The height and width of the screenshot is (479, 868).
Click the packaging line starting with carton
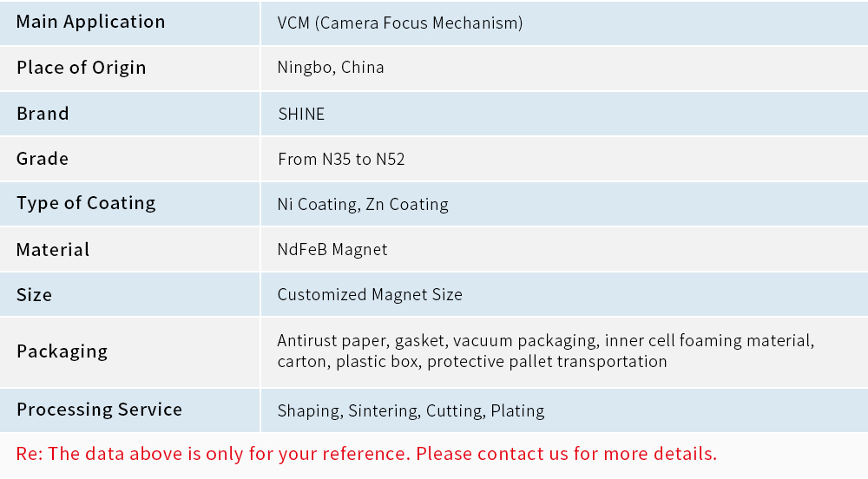(472, 362)
